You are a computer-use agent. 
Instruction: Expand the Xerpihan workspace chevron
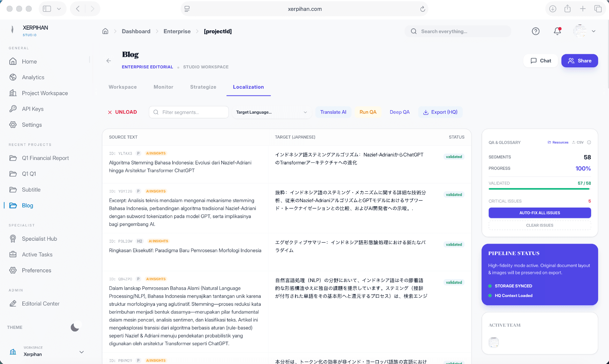(81, 352)
